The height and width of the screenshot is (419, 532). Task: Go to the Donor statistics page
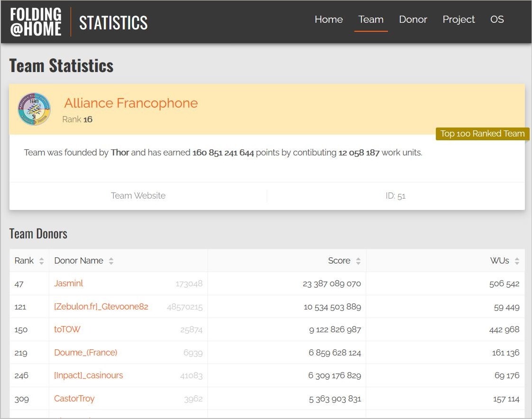point(413,19)
